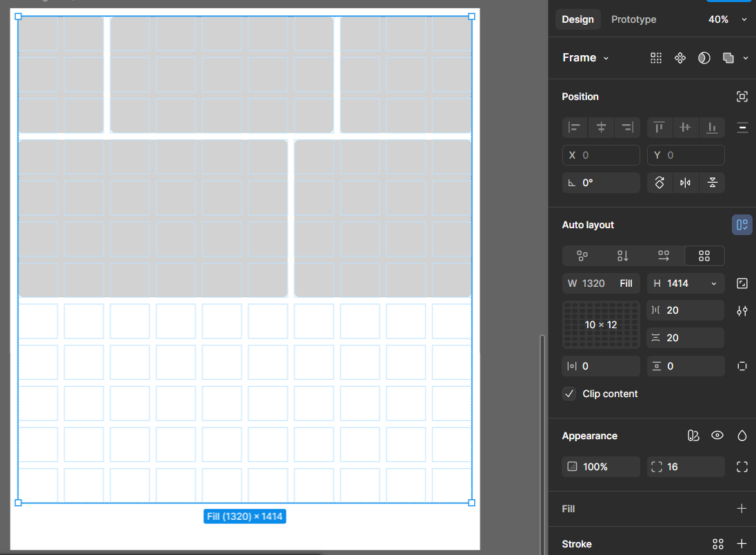Align top in the Position section
This screenshot has height=555, width=756.
(659, 128)
